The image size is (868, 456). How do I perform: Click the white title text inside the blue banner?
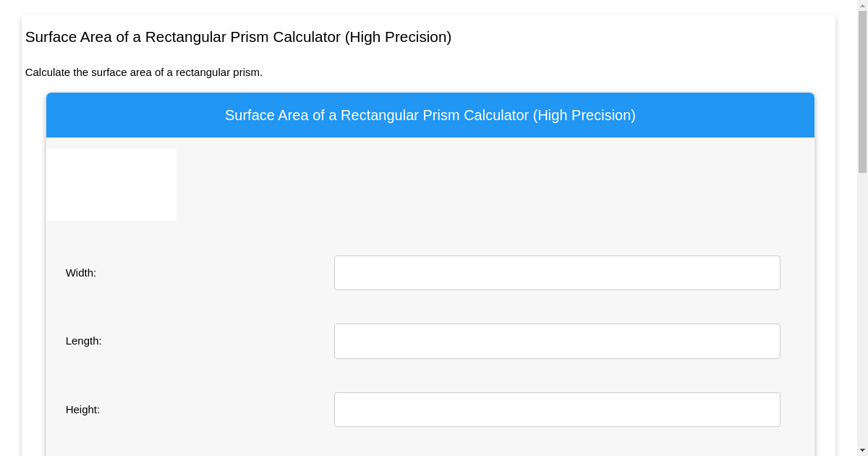430,116
